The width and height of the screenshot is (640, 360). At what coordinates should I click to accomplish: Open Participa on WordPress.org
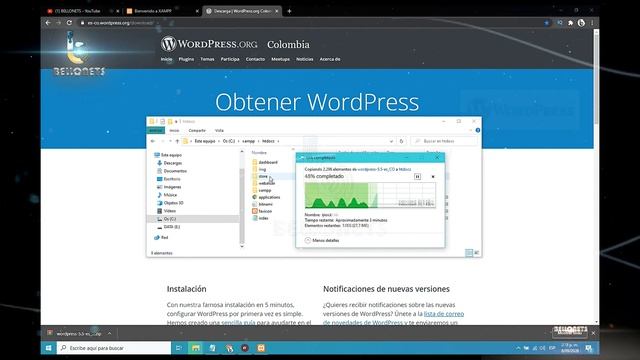pyautogui.click(x=230, y=59)
